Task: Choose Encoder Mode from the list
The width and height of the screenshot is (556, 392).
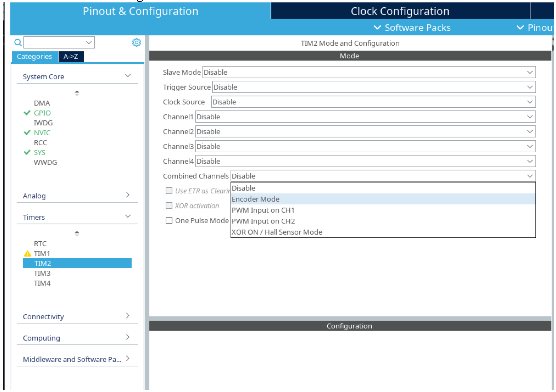Action: (x=255, y=199)
